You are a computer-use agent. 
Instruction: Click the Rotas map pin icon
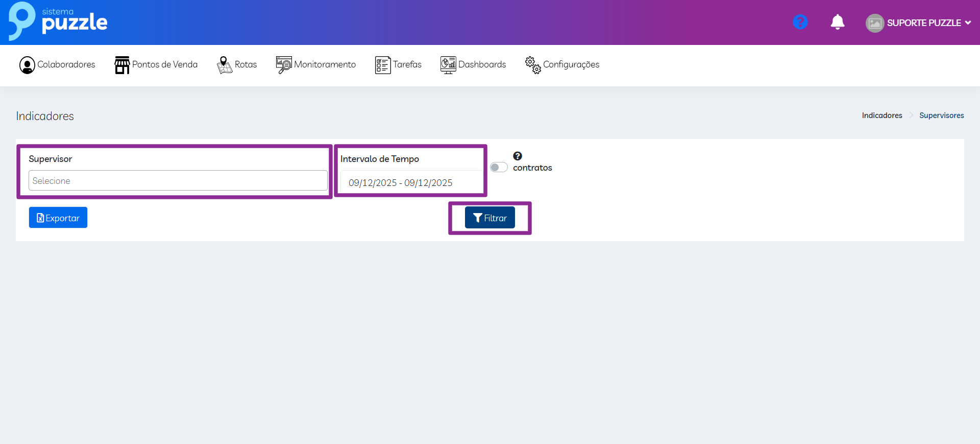[224, 65]
